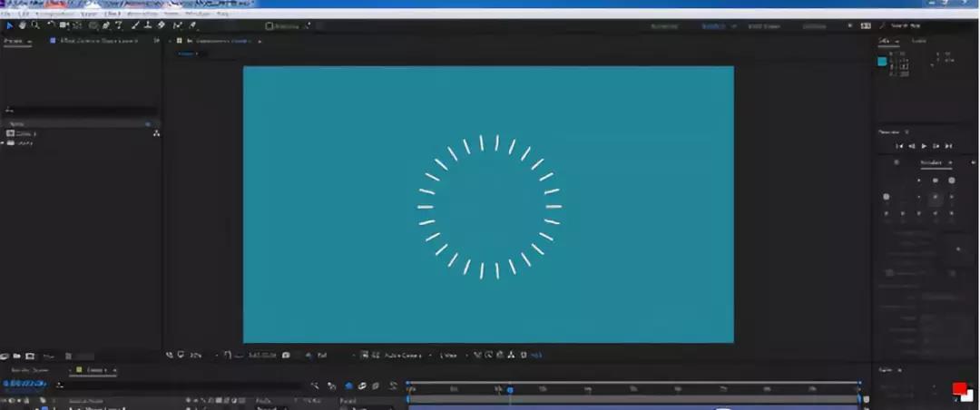980x410 pixels.
Task: Click the blue playhead on timeline ruler
Action: pos(509,390)
